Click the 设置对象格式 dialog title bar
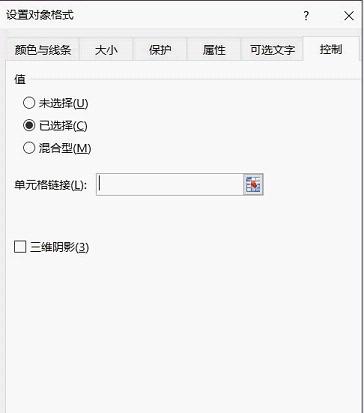The height and width of the screenshot is (413, 364). [x=150, y=16]
